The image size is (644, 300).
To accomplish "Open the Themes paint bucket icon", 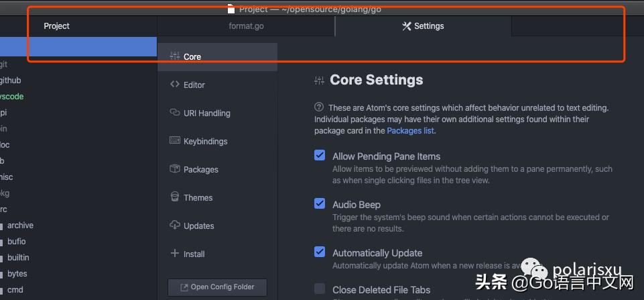I will (x=175, y=197).
